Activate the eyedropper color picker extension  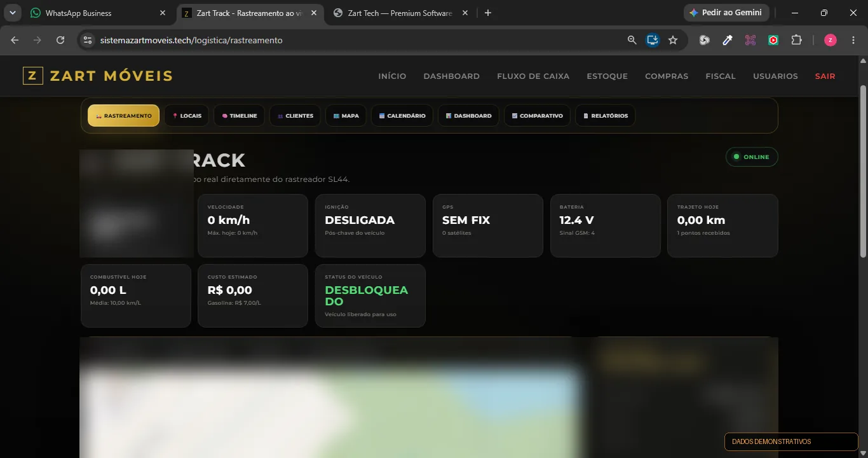[728, 40]
